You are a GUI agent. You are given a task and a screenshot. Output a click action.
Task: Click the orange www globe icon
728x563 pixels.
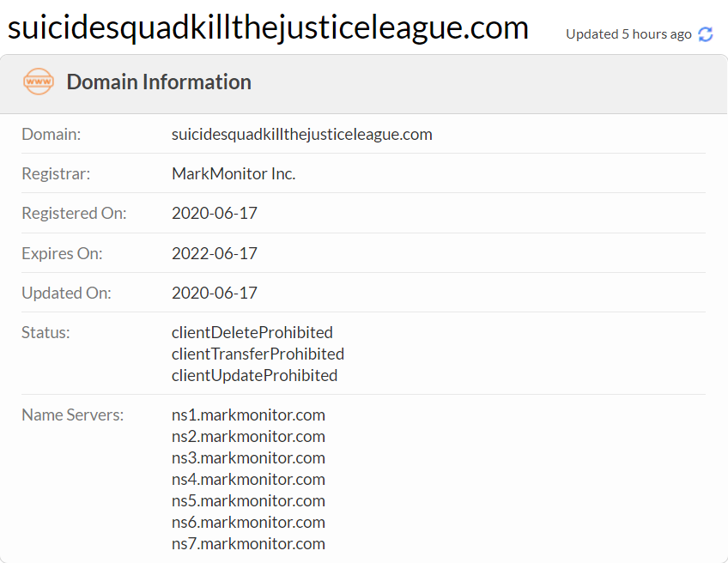(39, 82)
